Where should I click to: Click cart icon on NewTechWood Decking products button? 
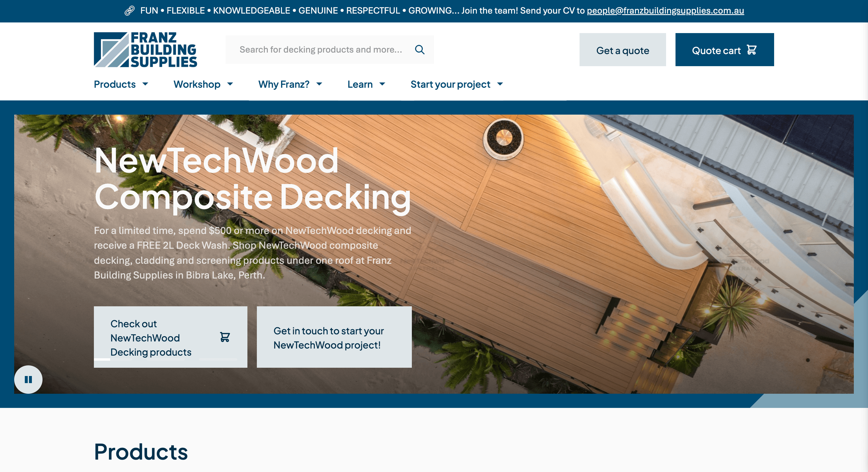(225, 337)
